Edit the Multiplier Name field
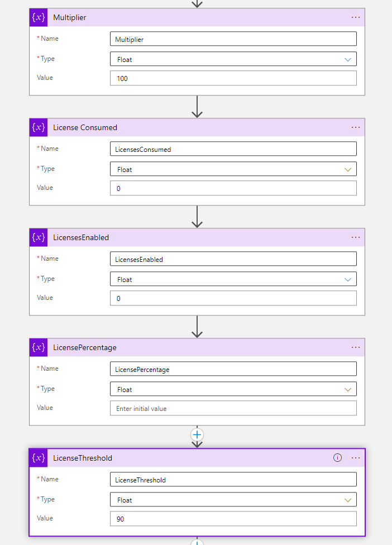Screen dimensions: 392x545 (233, 39)
